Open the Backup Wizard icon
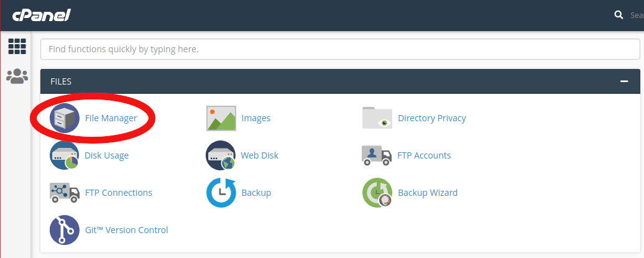The height and width of the screenshot is (258, 644). pyautogui.click(x=377, y=193)
